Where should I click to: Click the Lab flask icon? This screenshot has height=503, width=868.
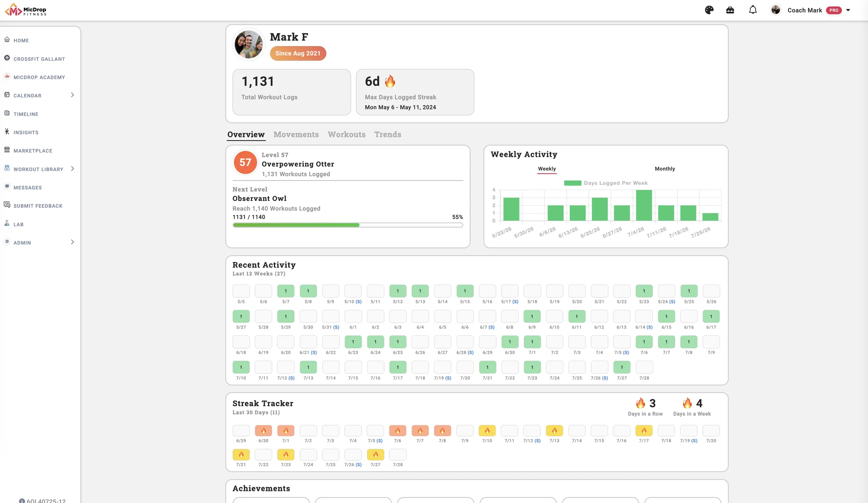pos(7,224)
